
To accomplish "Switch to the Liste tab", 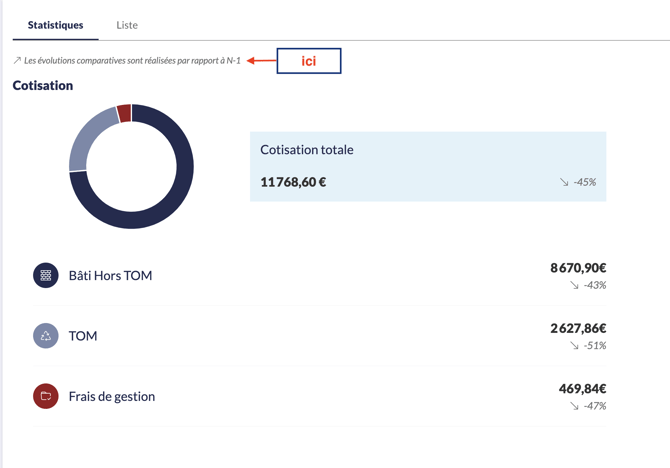I will click(x=127, y=25).
